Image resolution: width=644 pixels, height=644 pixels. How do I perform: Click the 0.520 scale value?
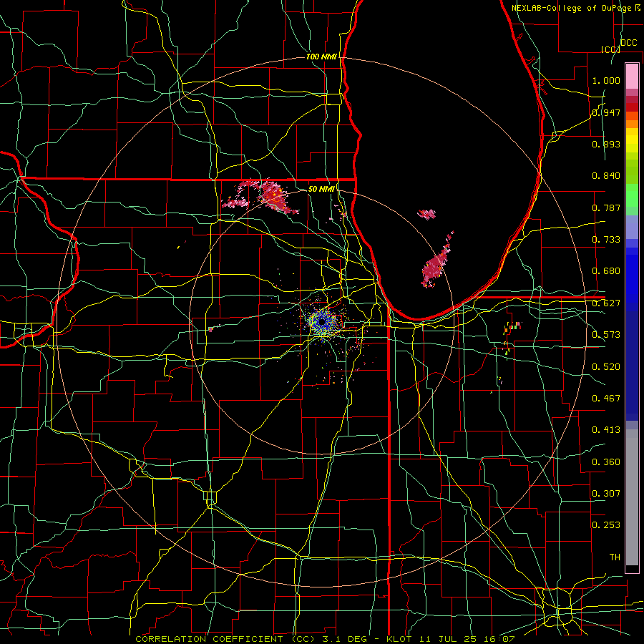(x=606, y=367)
